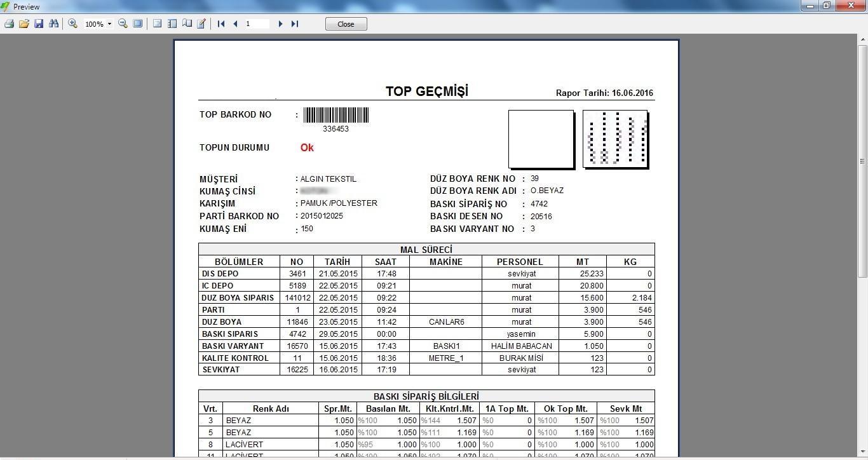Click the machine cell "BASKI1"
The height and width of the screenshot is (460, 868).
pyautogui.click(x=446, y=346)
